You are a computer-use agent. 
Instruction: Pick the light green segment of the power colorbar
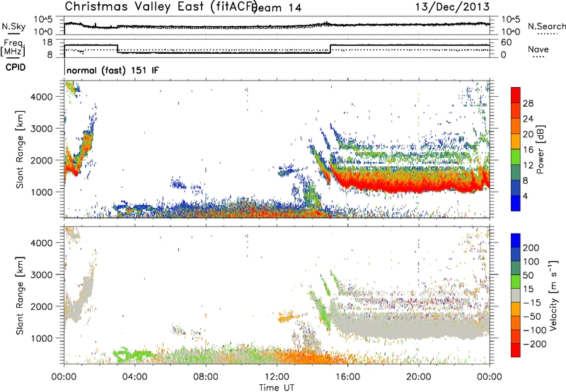pyautogui.click(x=516, y=157)
